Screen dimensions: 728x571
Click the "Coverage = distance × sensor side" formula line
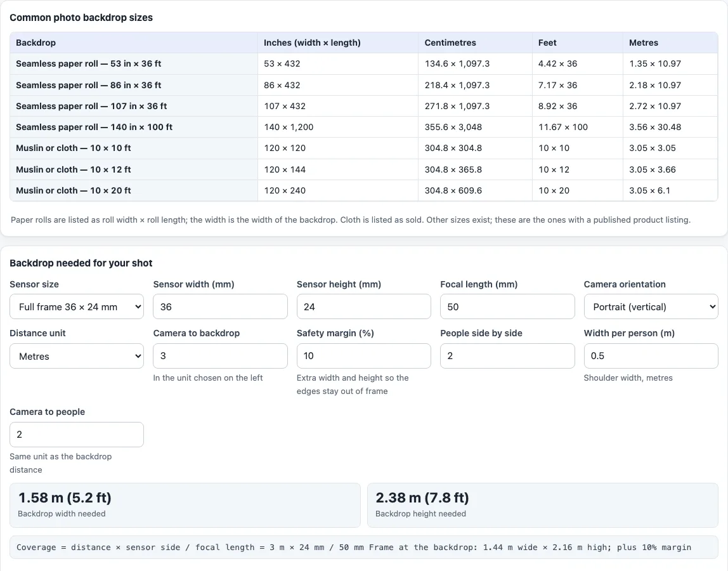pyautogui.click(x=363, y=548)
